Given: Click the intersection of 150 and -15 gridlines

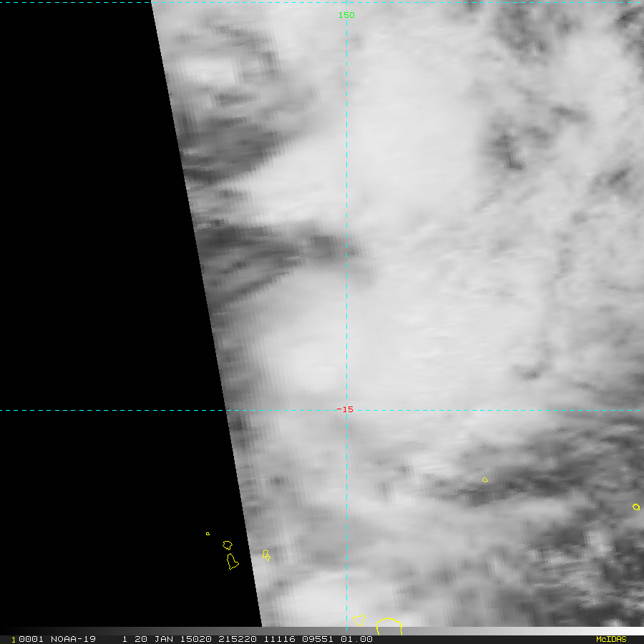Looking at the screenshot, I should [346, 410].
